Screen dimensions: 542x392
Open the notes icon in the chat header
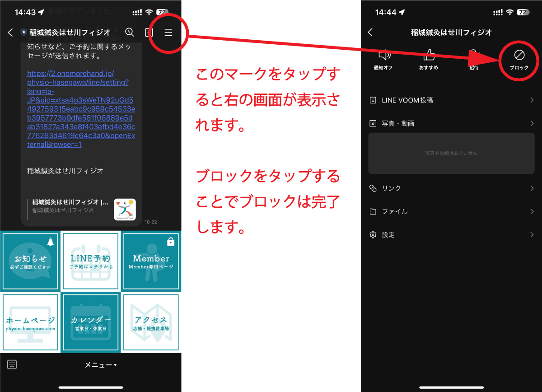point(149,33)
